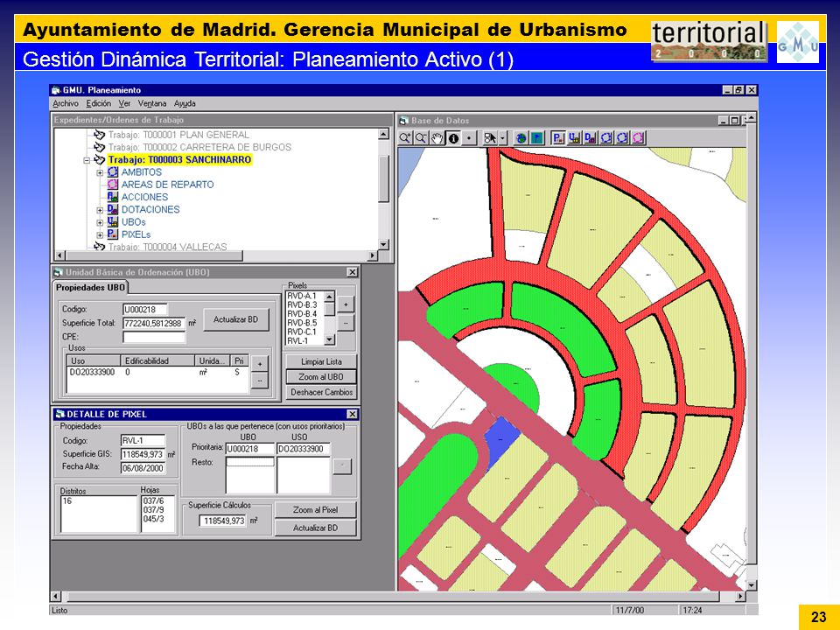Click the DOTACIONES icon in tree
Image resolution: width=840 pixels, height=630 pixels.
113,209
